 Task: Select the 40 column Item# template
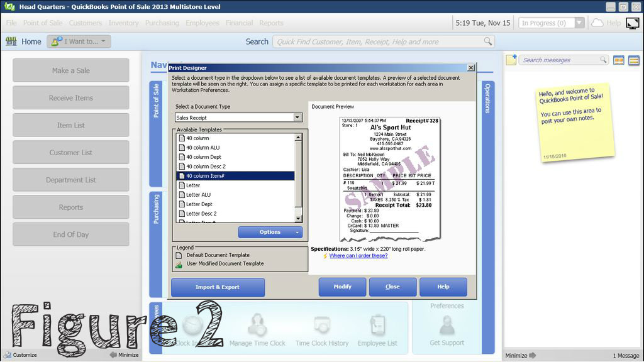pos(235,176)
